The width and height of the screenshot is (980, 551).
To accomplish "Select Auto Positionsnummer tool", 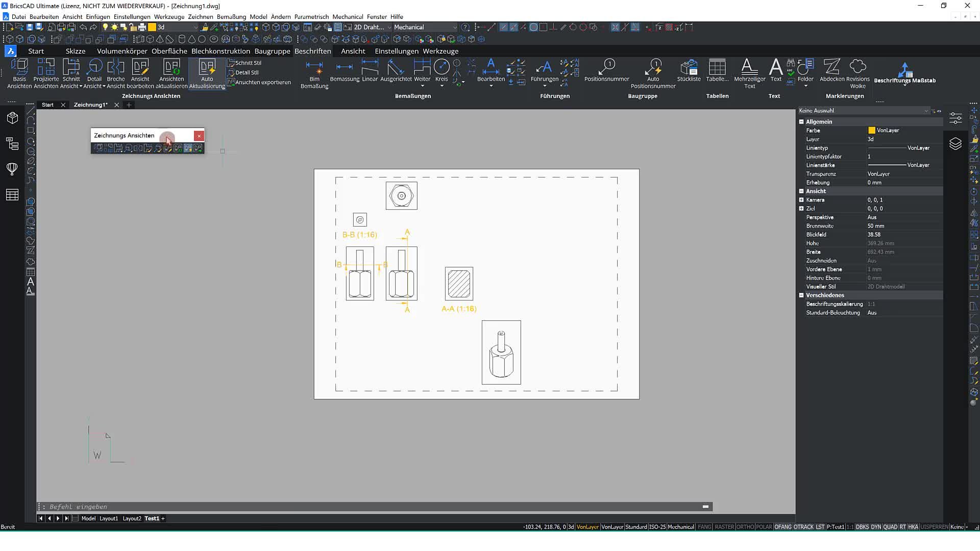I will pyautogui.click(x=653, y=73).
